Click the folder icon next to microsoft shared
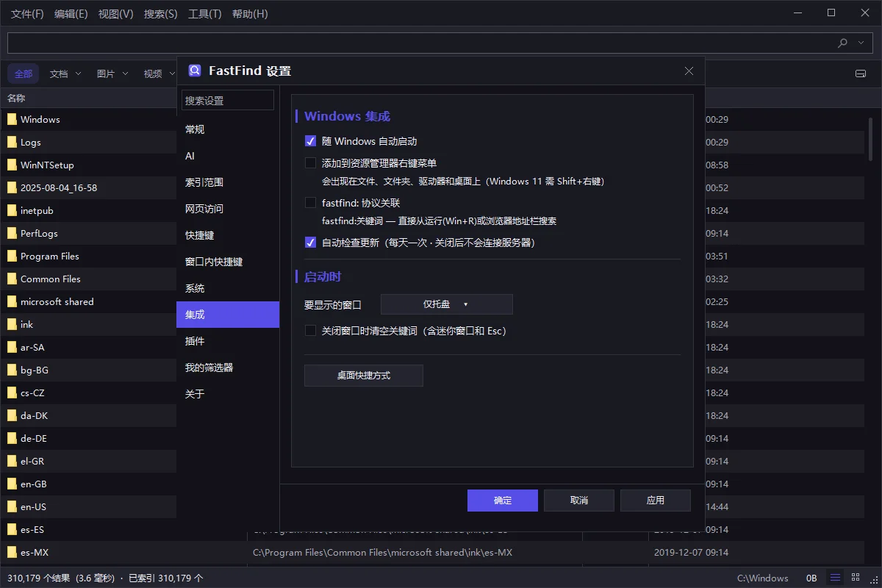The width and height of the screenshot is (882, 588). coord(12,301)
